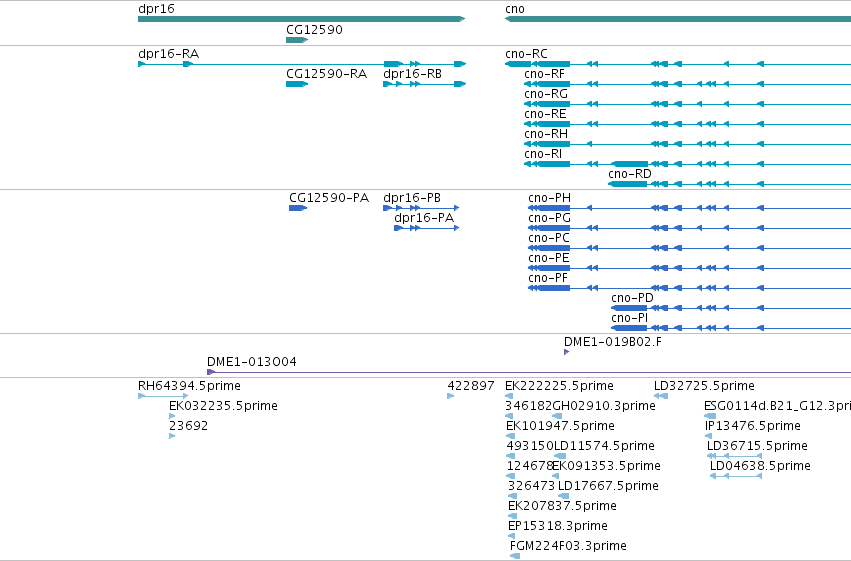Select the EP15318.3prime EST label
Viewport: 851px width, 561px height.
(558, 527)
